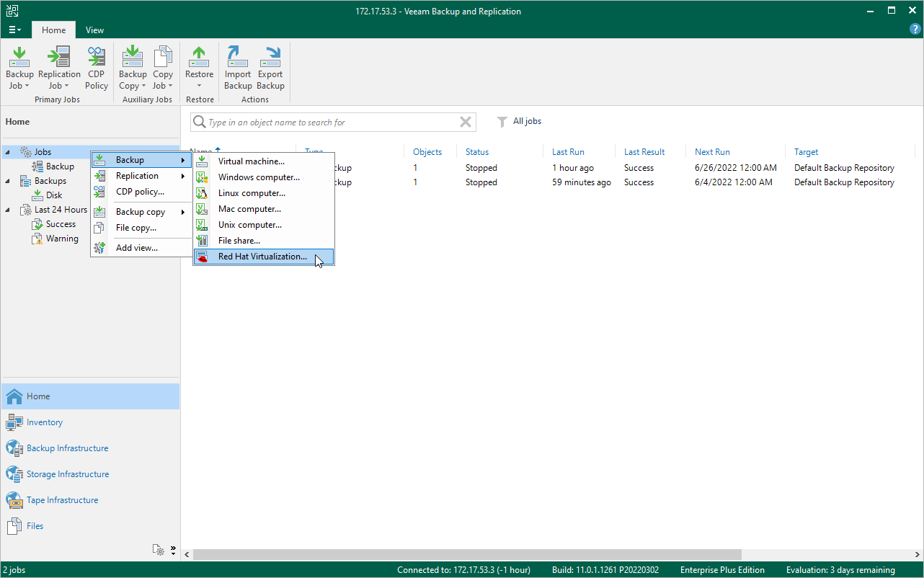Click the Linux penguin computer icon

(x=203, y=193)
